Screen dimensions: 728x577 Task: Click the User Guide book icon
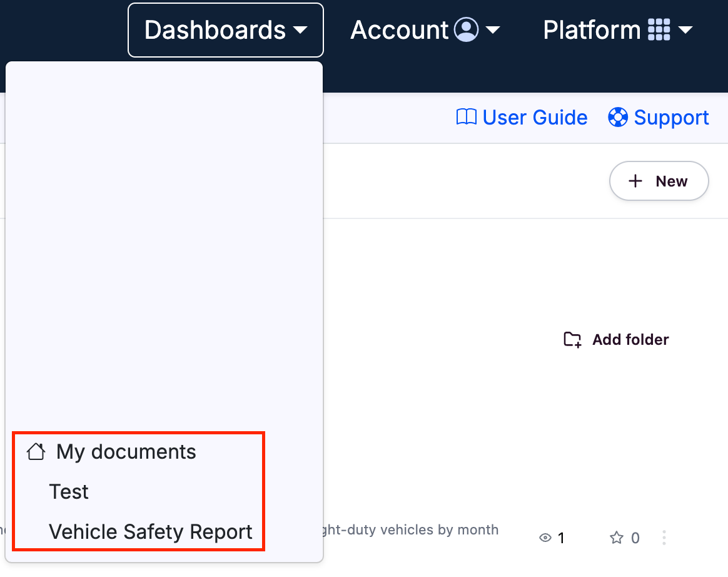pos(466,117)
